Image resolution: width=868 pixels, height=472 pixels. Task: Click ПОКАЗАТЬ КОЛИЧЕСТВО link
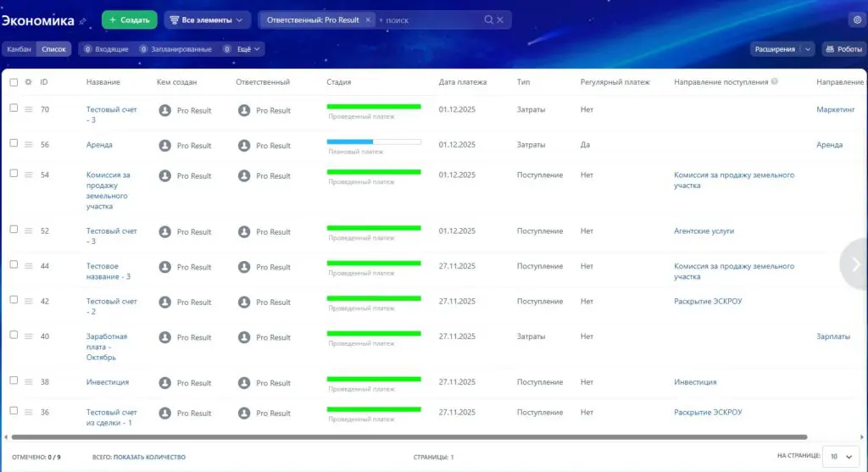click(x=149, y=457)
